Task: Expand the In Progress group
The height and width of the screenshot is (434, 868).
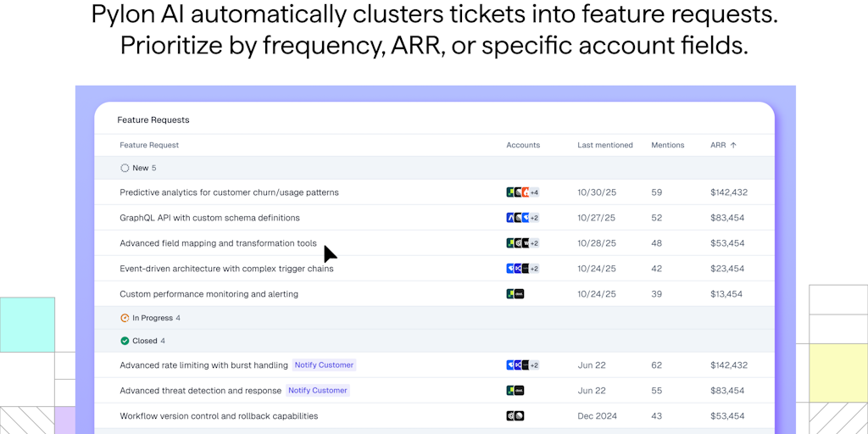Action: point(152,318)
